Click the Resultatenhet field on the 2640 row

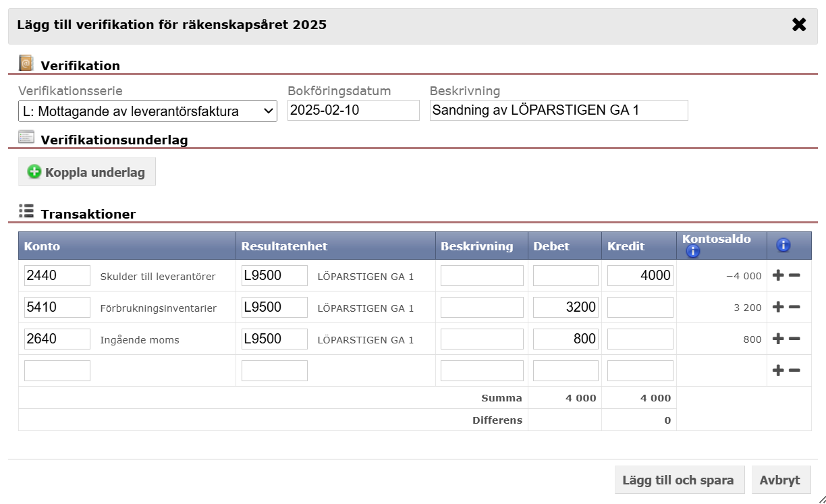(274, 339)
